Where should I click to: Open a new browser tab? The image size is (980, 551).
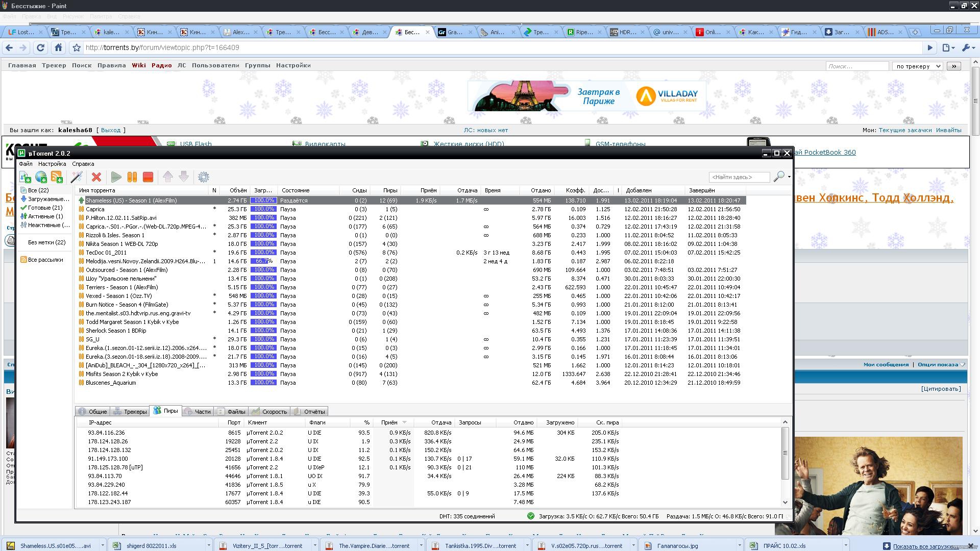915,32
